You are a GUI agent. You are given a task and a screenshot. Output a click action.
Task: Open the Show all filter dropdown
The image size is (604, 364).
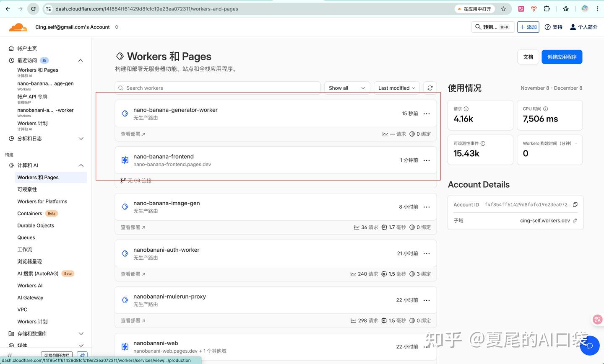pos(346,88)
